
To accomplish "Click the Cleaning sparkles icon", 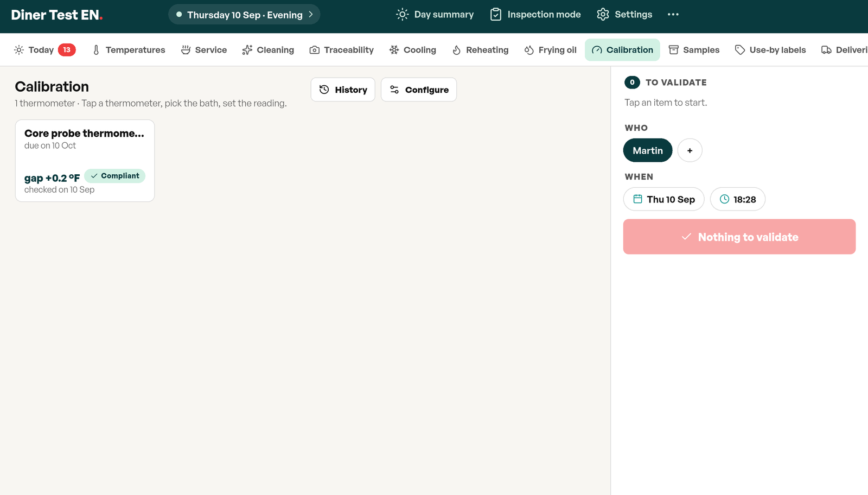I will click(247, 50).
